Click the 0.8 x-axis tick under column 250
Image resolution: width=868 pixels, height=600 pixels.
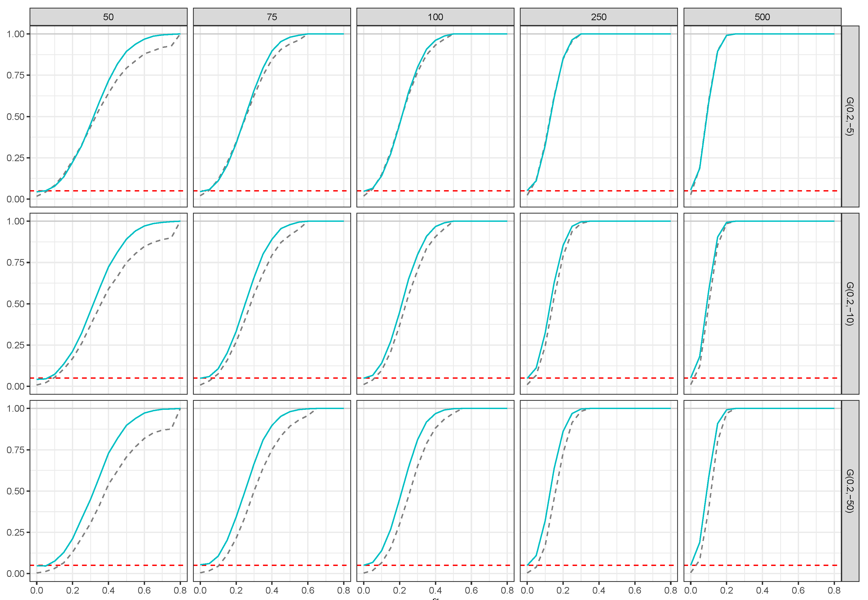pyautogui.click(x=671, y=590)
